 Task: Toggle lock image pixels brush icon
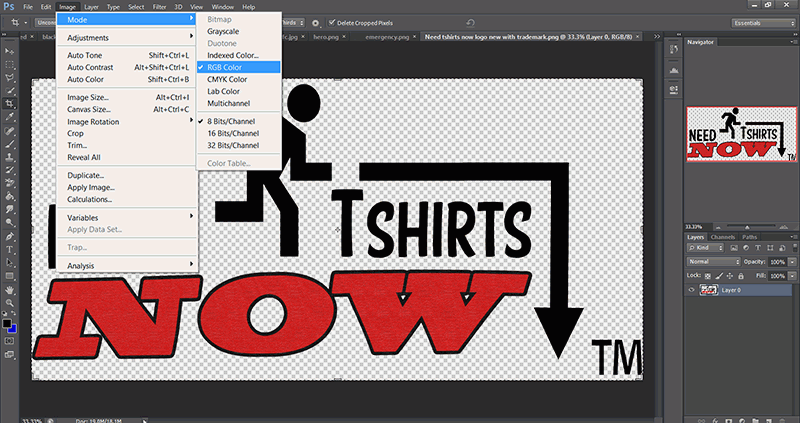pos(719,276)
